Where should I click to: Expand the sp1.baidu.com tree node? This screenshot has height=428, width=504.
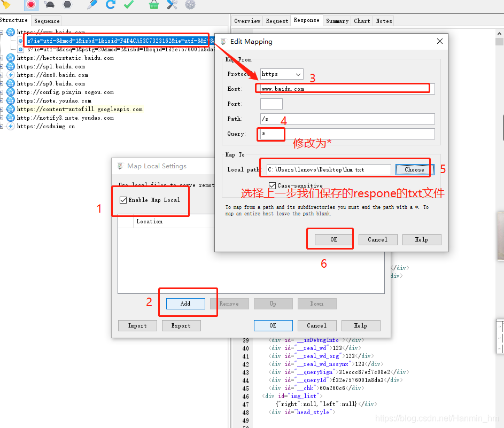tap(2, 66)
